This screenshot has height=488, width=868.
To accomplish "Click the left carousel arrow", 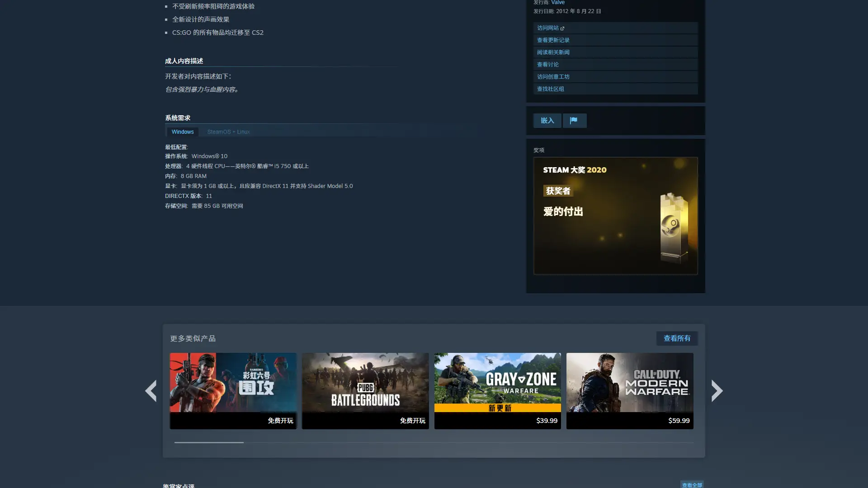I will (151, 391).
